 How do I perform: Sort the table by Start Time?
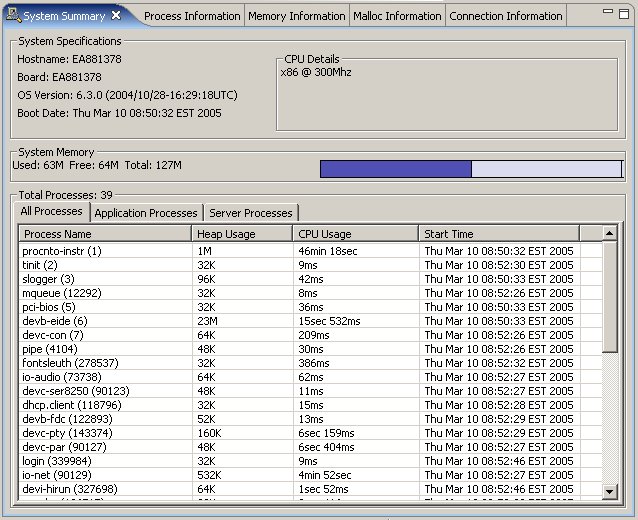[510, 234]
